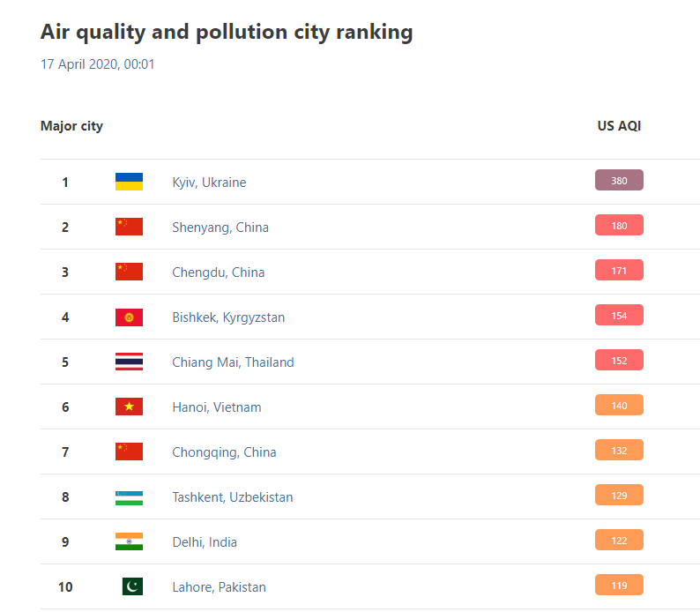This screenshot has width=700, height=612.
Task: Click the China flag beside Shenyang
Action: [x=129, y=227]
